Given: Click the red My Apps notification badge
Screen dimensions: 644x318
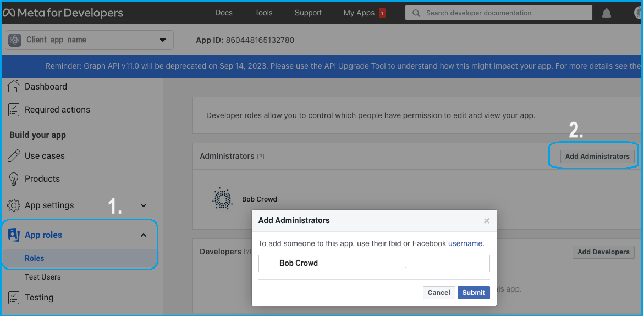Looking at the screenshot, I should pyautogui.click(x=382, y=13).
